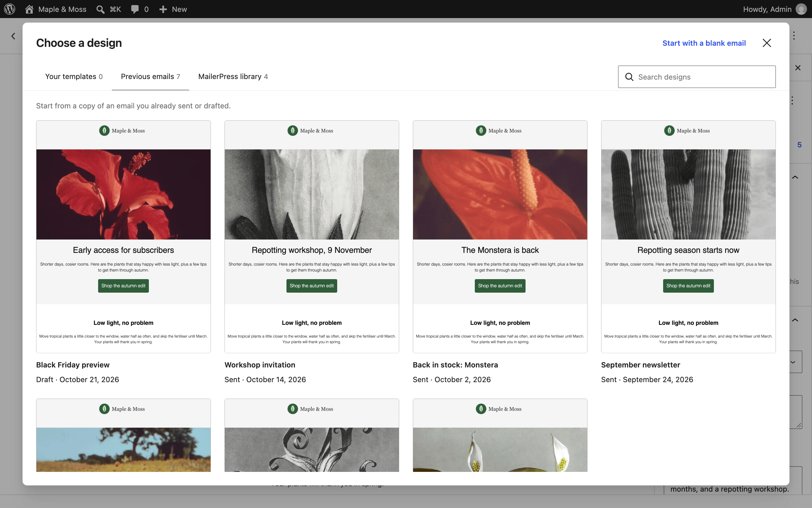Click the Black Friday preview title
812x508 pixels.
pyautogui.click(x=73, y=365)
